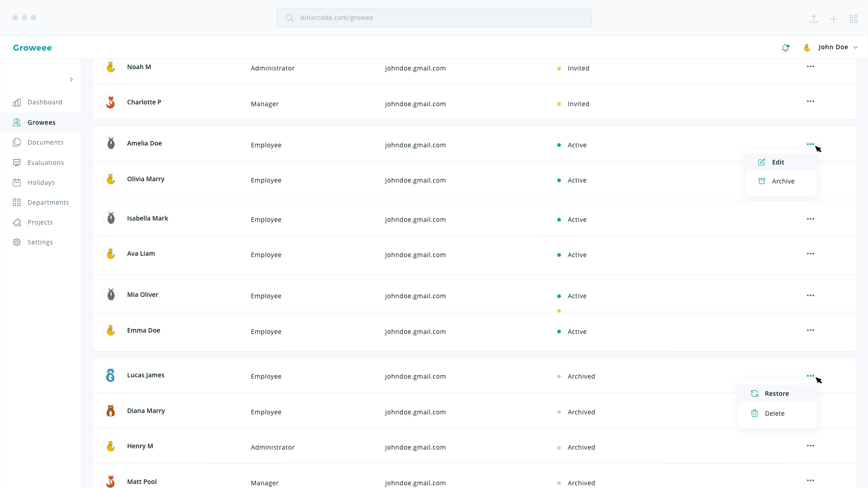The image size is (868, 488).
Task: Click the upload/share icon in the top bar
Action: point(814,19)
